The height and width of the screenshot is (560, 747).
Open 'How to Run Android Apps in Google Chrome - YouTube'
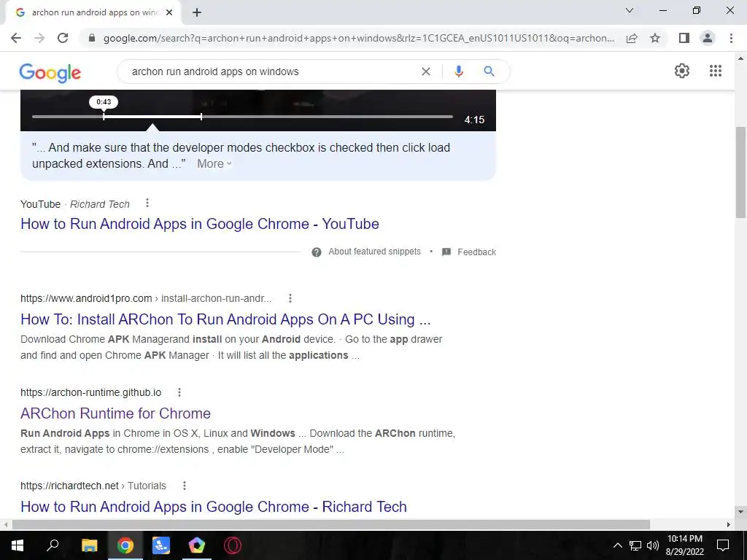(x=200, y=224)
